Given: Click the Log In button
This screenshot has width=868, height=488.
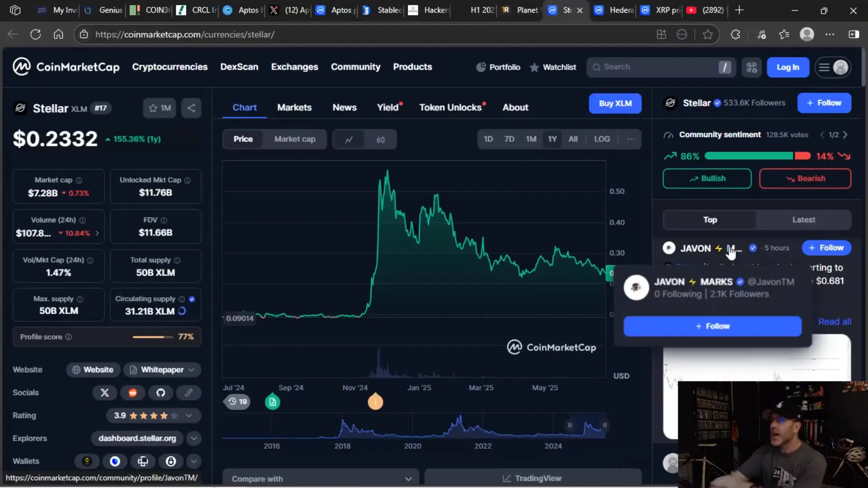Looking at the screenshot, I should pos(788,67).
